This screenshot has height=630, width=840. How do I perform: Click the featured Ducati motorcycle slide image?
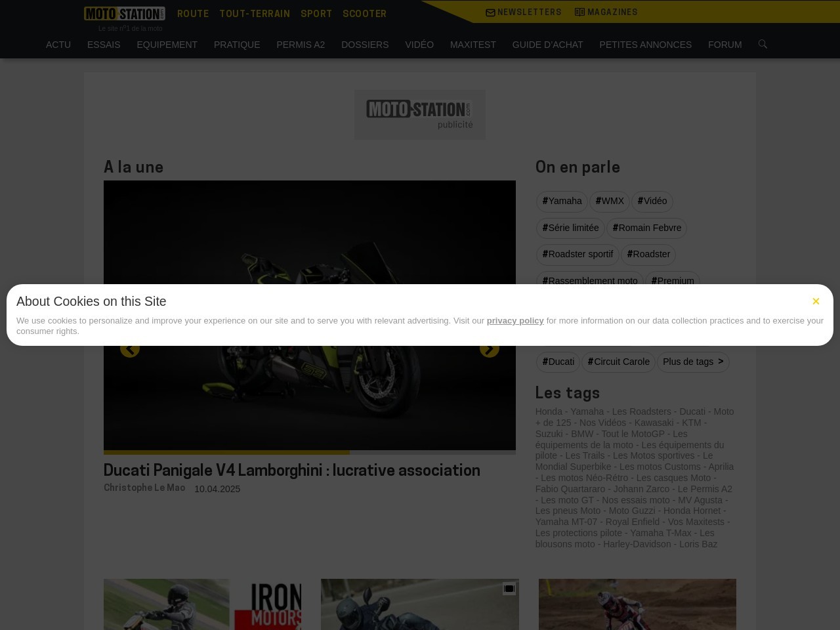coord(310,315)
